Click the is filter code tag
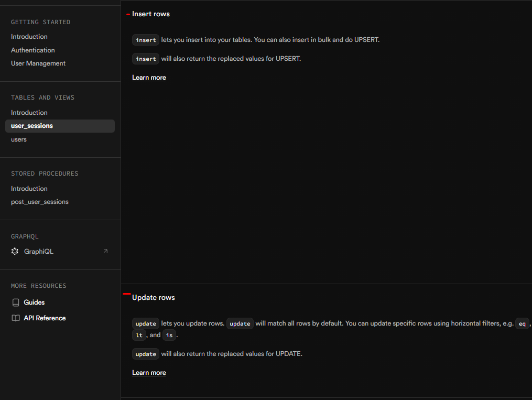The image size is (532, 400). point(169,335)
